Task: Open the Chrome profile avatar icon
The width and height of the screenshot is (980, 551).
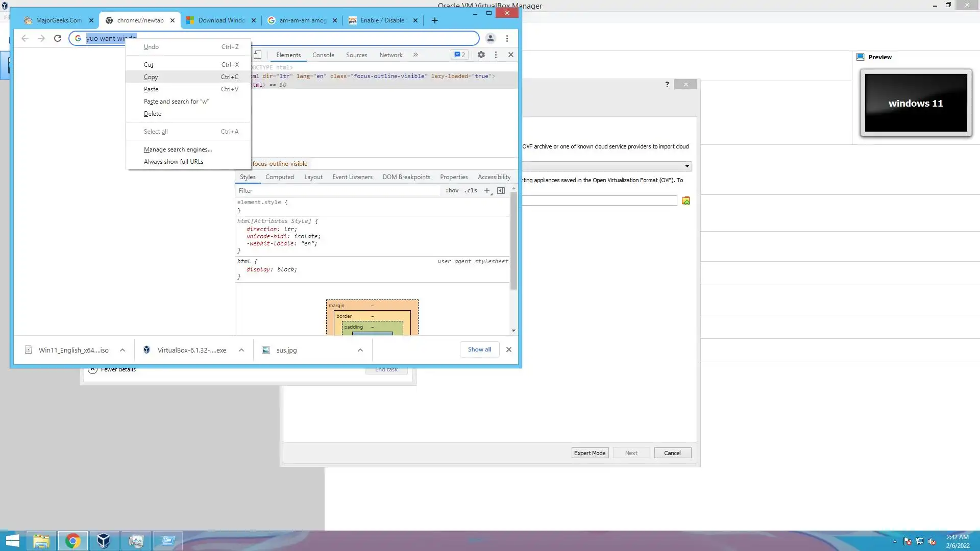Action: tap(490, 38)
